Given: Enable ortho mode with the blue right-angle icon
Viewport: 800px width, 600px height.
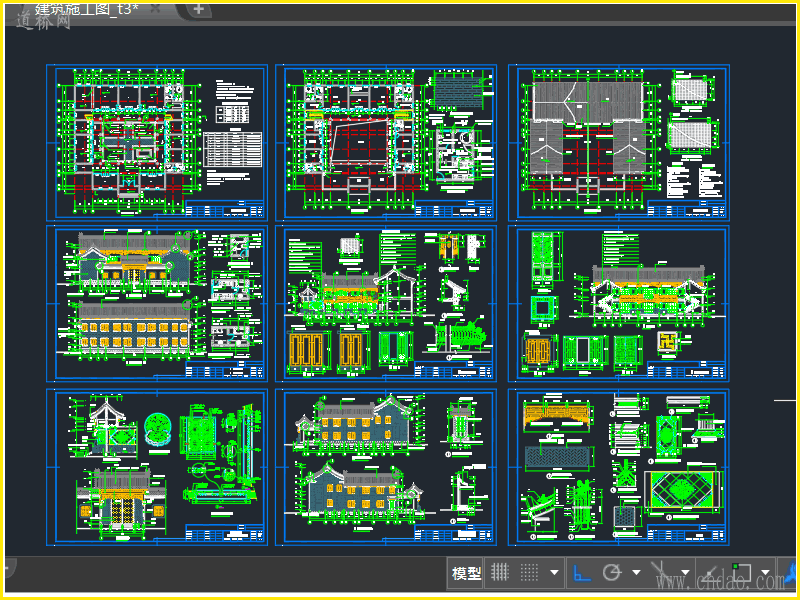Looking at the screenshot, I should click(x=581, y=573).
